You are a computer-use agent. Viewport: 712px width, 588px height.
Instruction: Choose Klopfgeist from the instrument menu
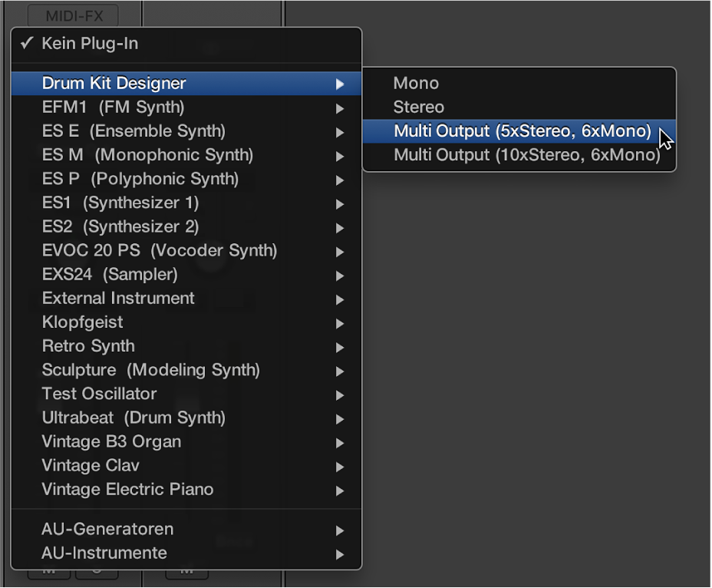tap(82, 322)
